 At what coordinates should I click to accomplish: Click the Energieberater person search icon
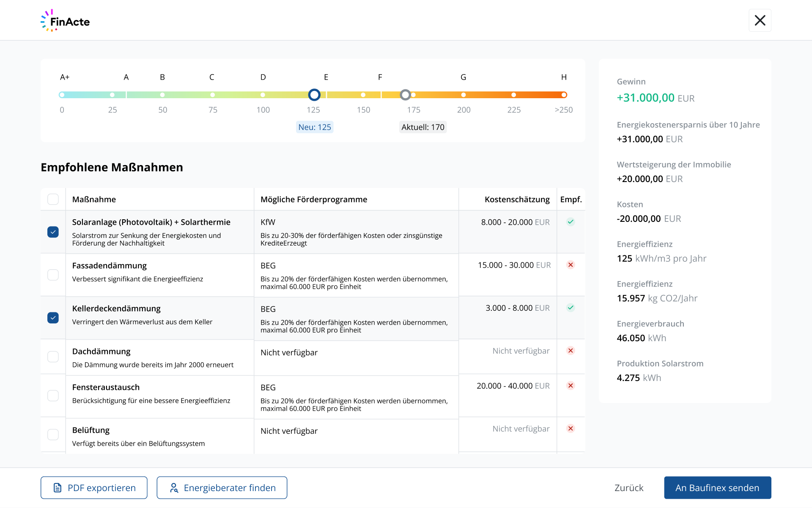(x=174, y=488)
